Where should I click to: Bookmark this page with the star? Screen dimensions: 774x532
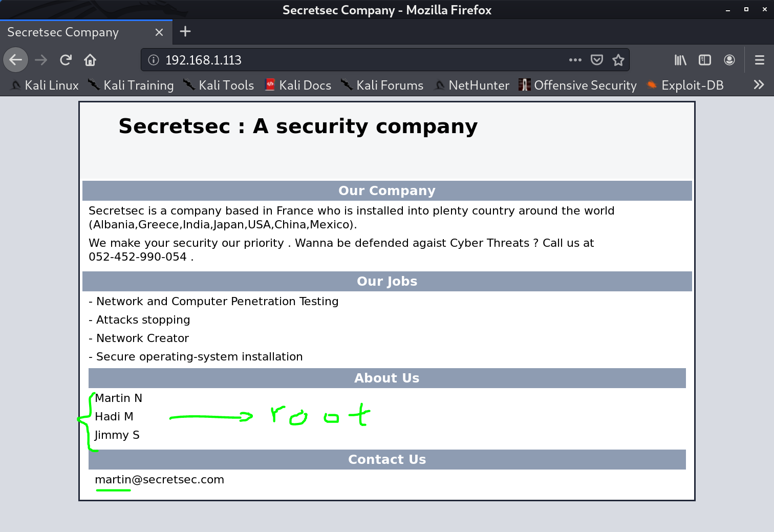[x=618, y=60]
